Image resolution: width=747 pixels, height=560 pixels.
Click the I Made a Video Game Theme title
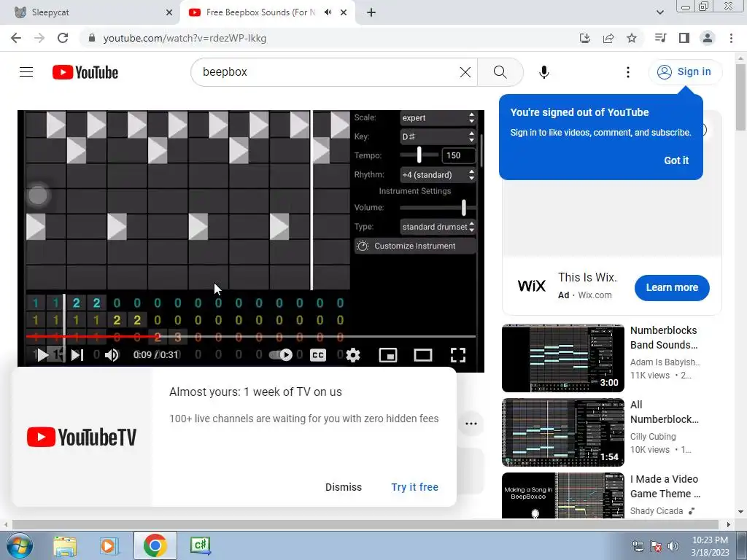(x=665, y=486)
